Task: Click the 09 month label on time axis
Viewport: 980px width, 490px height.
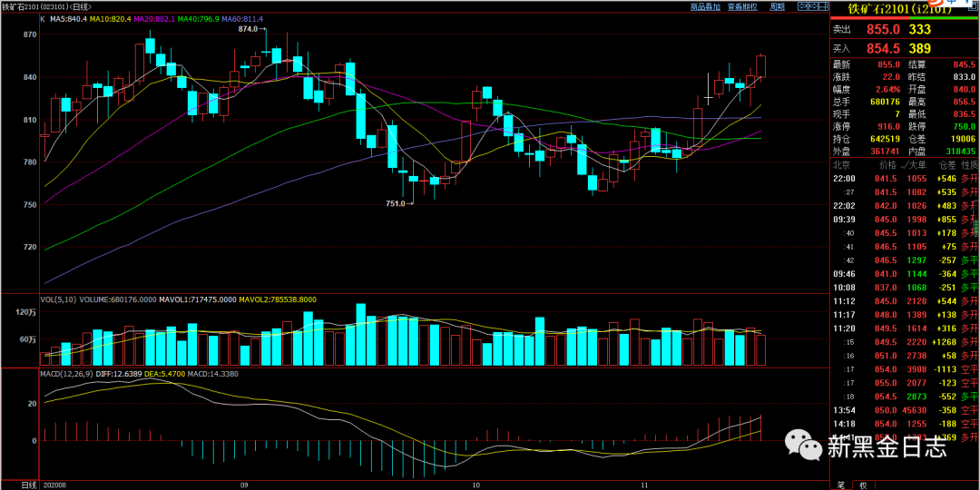Action: pyautogui.click(x=244, y=485)
